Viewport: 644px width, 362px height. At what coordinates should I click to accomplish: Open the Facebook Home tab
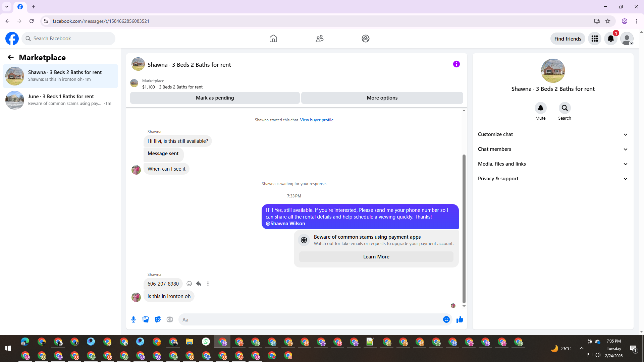(273, 39)
